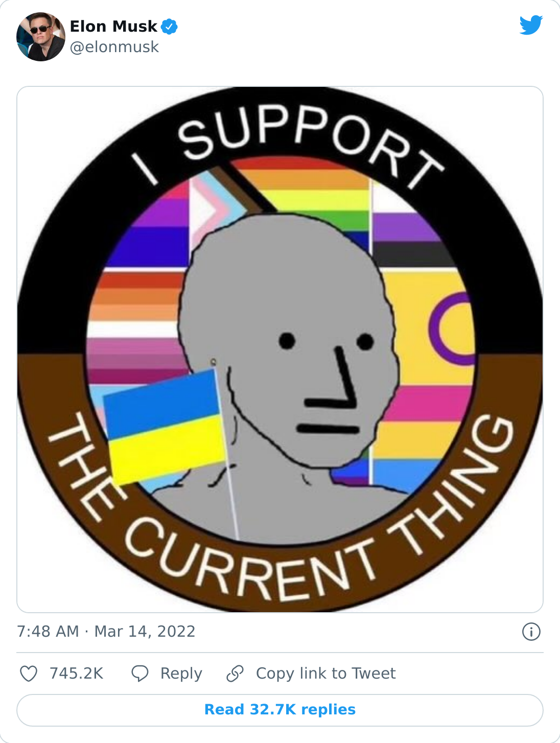The height and width of the screenshot is (743, 560).
Task: Open the Twitter info circle icon
Action: [x=531, y=632]
